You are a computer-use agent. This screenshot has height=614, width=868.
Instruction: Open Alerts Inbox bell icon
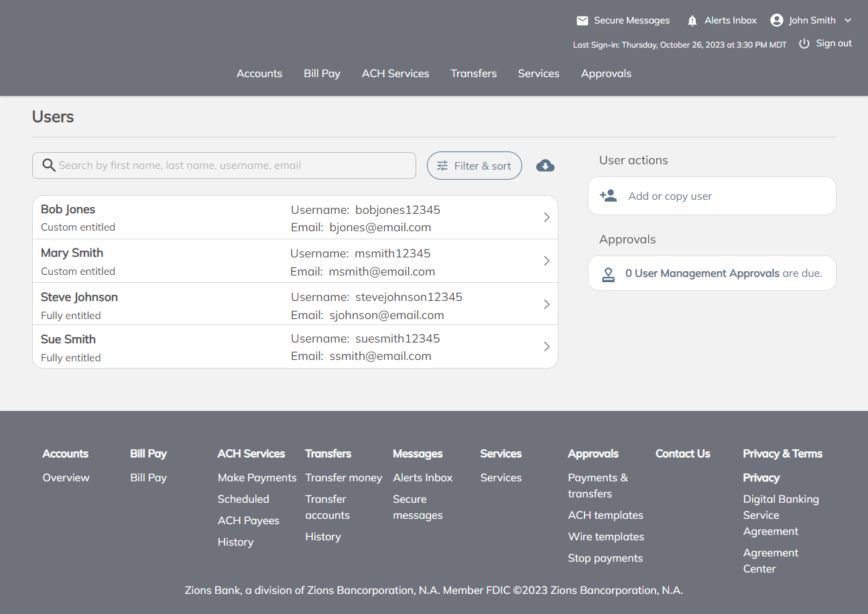pos(692,21)
